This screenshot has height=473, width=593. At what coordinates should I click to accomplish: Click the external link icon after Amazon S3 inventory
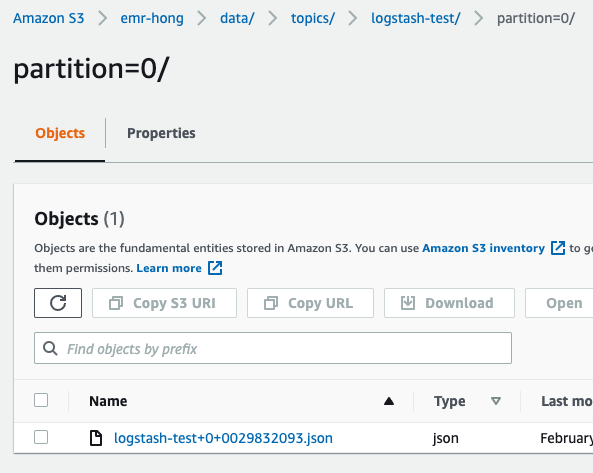tap(558, 248)
